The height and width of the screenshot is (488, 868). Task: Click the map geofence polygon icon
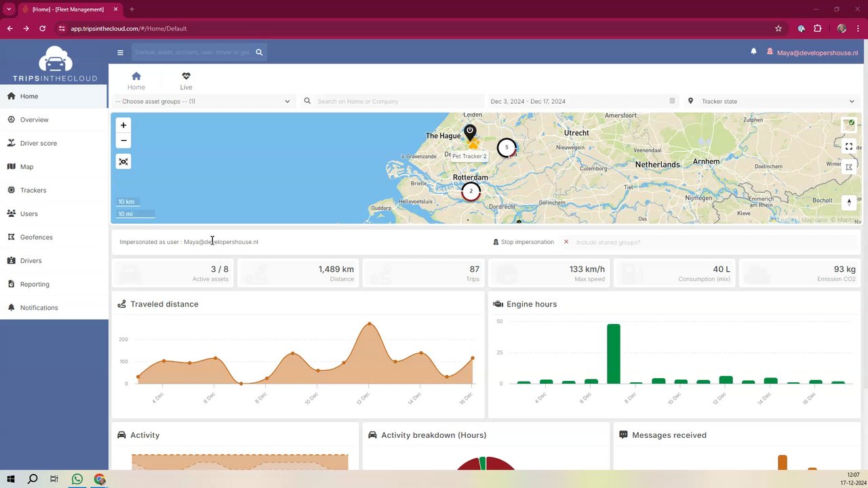tap(849, 167)
